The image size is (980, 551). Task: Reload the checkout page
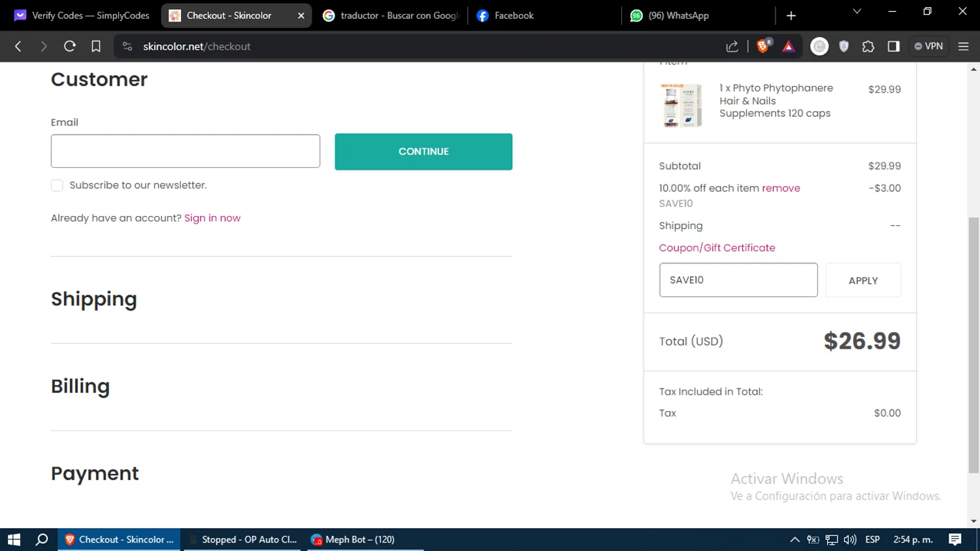click(x=70, y=46)
